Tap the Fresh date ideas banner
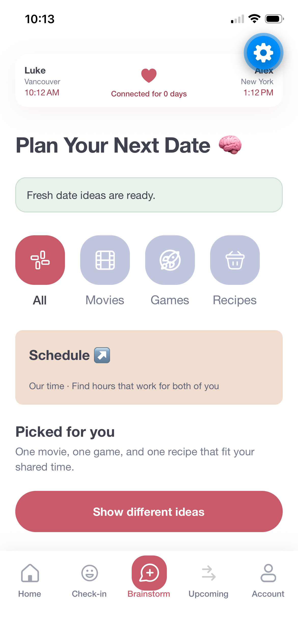Viewport: 298px width, 644px height. (x=149, y=195)
